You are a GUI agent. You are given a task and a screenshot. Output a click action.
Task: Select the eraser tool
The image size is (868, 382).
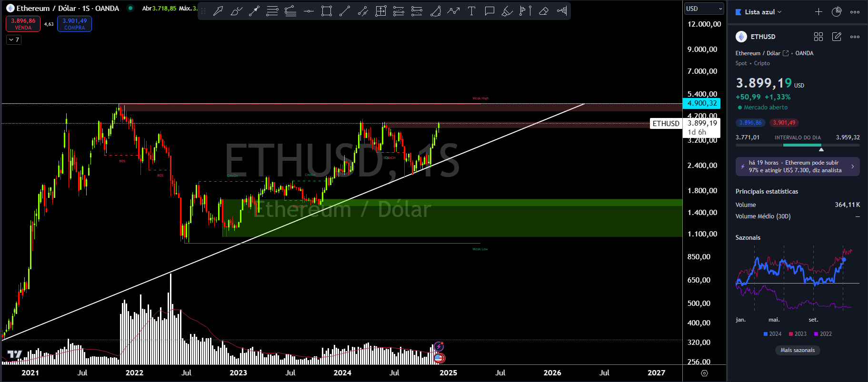(x=544, y=11)
